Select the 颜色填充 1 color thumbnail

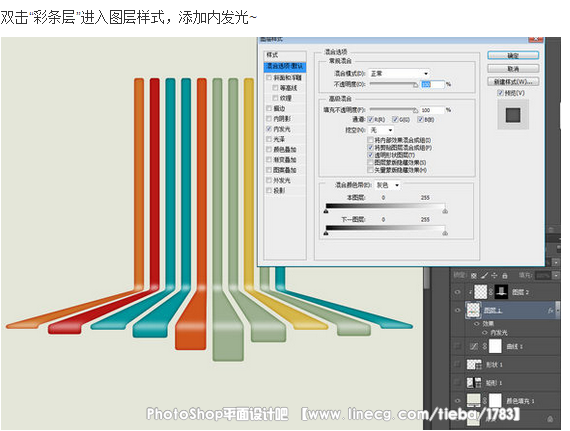473,401
